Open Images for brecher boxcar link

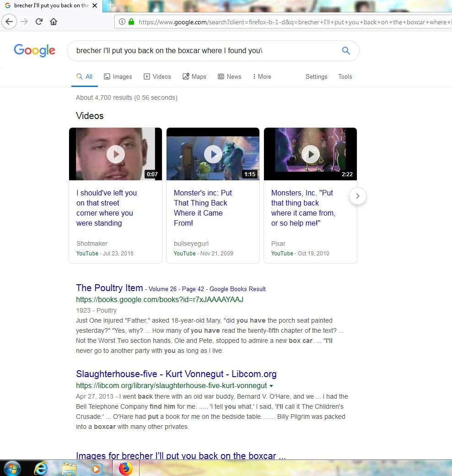pos(181,455)
